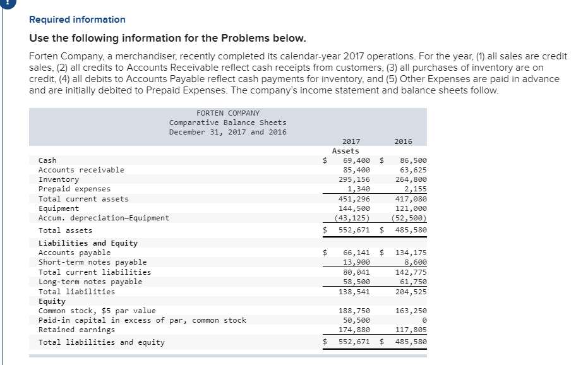The height and width of the screenshot is (365, 588).
Task: Select the Cash row label
Action: click(x=47, y=160)
